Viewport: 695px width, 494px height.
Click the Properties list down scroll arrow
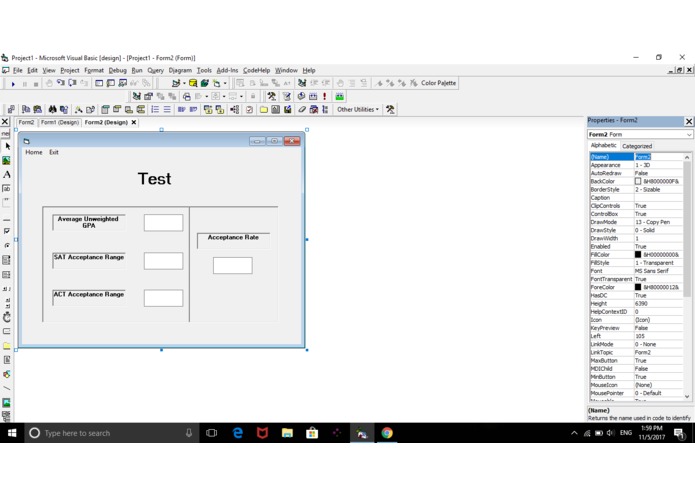tap(687, 397)
